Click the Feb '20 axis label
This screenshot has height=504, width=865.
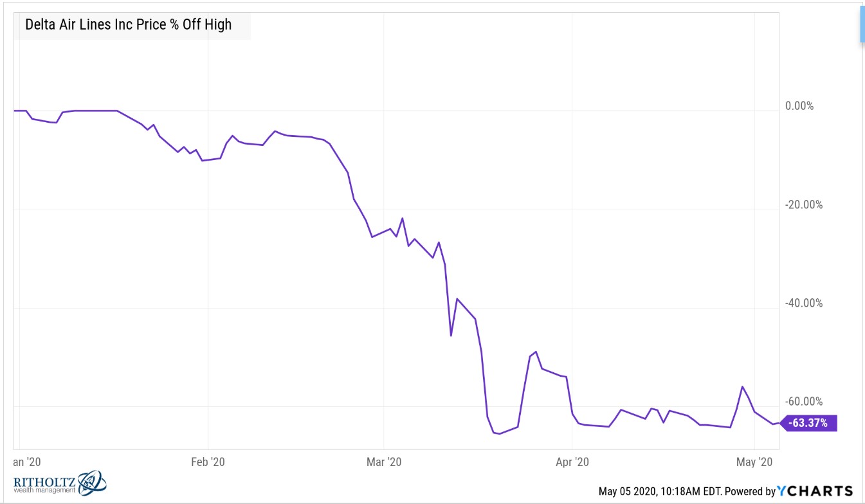click(x=208, y=462)
